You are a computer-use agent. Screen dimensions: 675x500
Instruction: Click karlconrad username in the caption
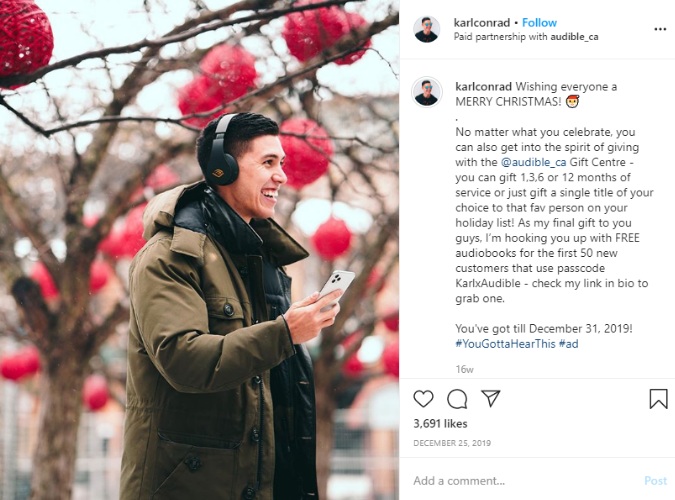pyautogui.click(x=483, y=87)
